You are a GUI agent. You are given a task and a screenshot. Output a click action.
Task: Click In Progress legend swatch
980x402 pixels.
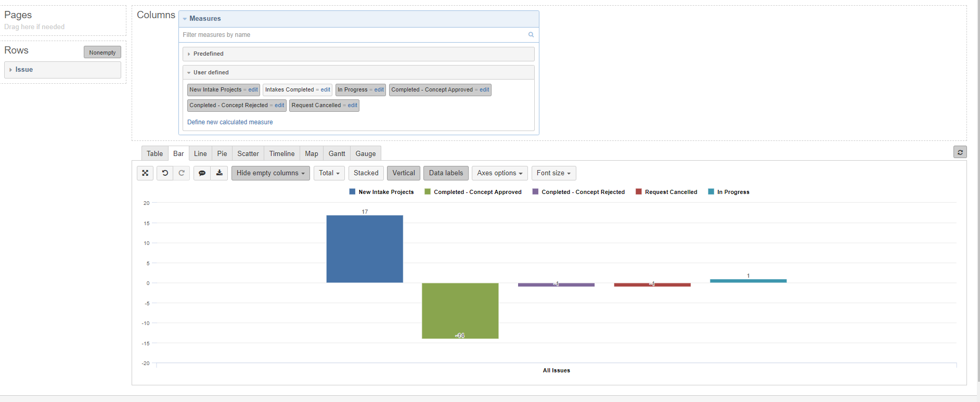pyautogui.click(x=711, y=192)
